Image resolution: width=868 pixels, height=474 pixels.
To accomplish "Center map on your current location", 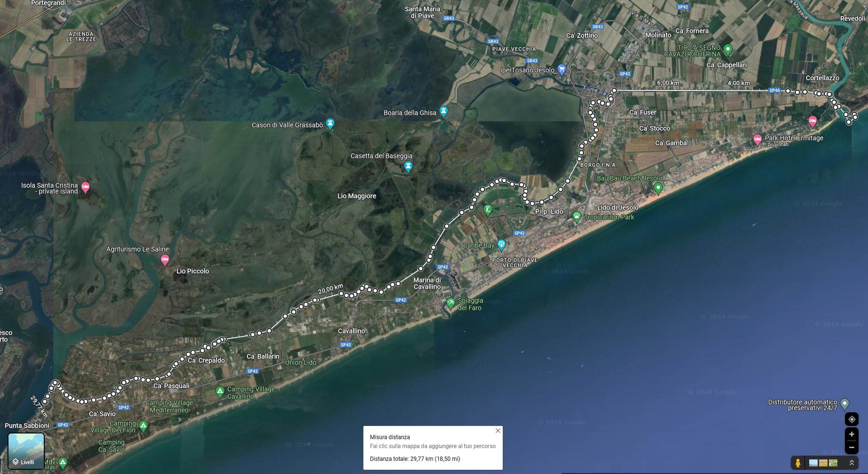I will click(852, 419).
